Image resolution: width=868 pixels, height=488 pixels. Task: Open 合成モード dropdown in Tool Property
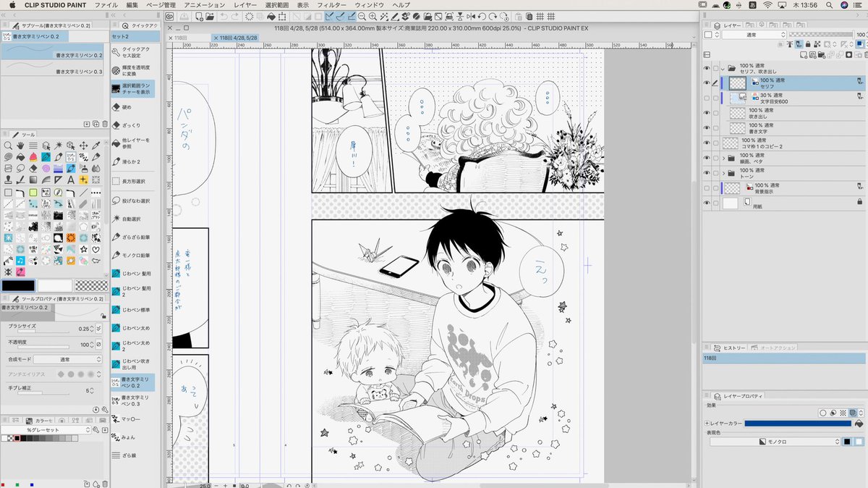tap(68, 359)
